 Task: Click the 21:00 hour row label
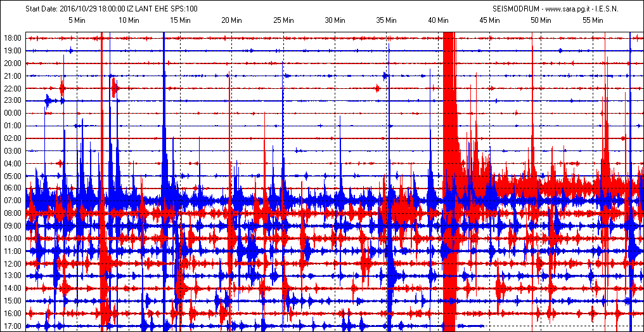[x=12, y=76]
